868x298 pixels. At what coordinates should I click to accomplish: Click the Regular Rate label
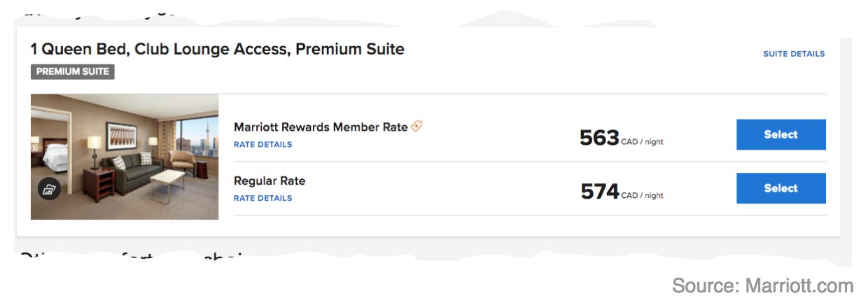click(x=269, y=180)
